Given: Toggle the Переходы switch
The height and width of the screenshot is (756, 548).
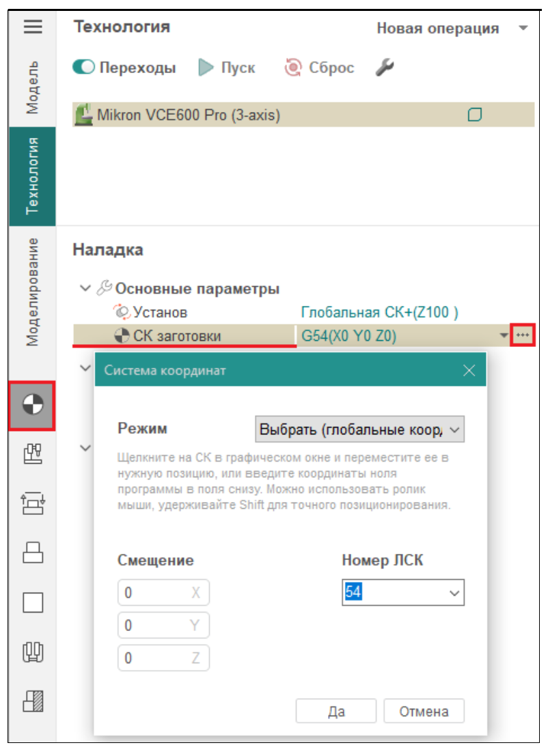Looking at the screenshot, I should tap(84, 68).
